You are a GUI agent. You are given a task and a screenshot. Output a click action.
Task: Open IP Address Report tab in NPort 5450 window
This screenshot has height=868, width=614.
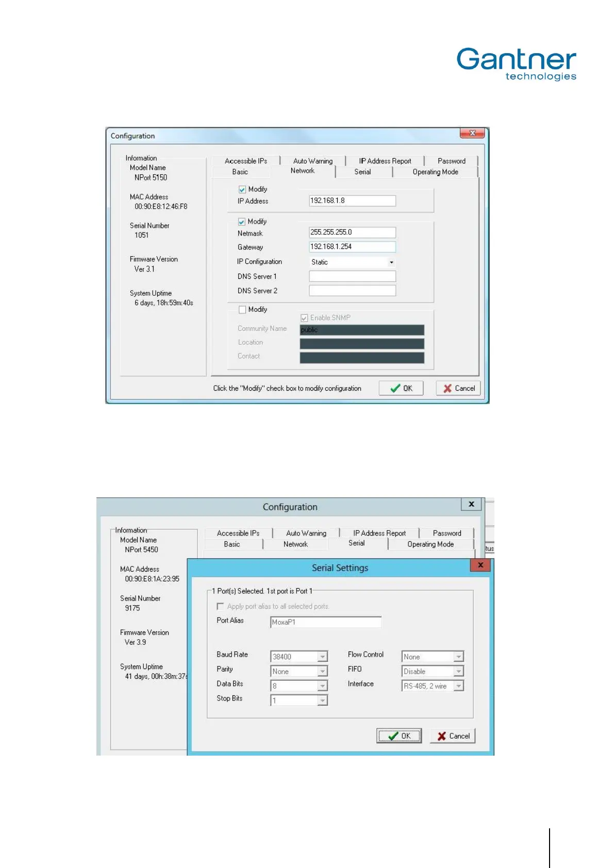pyautogui.click(x=379, y=533)
